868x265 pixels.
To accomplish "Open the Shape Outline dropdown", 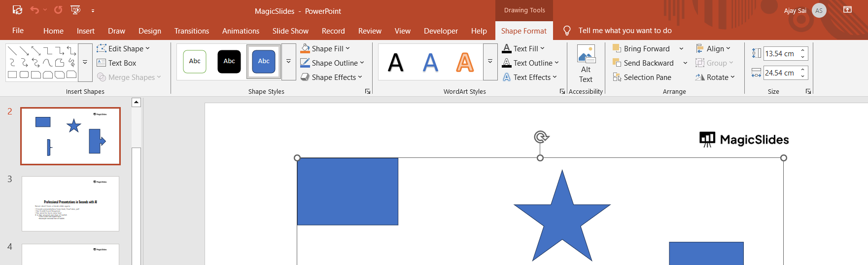I will click(x=332, y=63).
